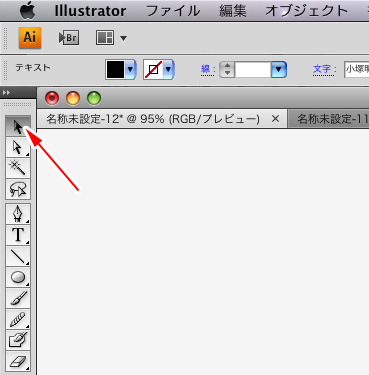The image size is (369, 375).
Task: Select the Ellipse tool
Action: [18, 277]
